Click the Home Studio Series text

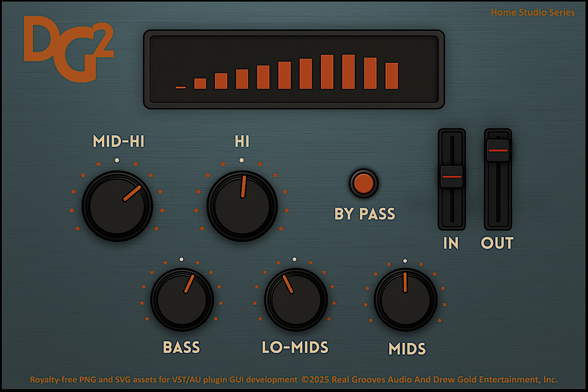(533, 12)
